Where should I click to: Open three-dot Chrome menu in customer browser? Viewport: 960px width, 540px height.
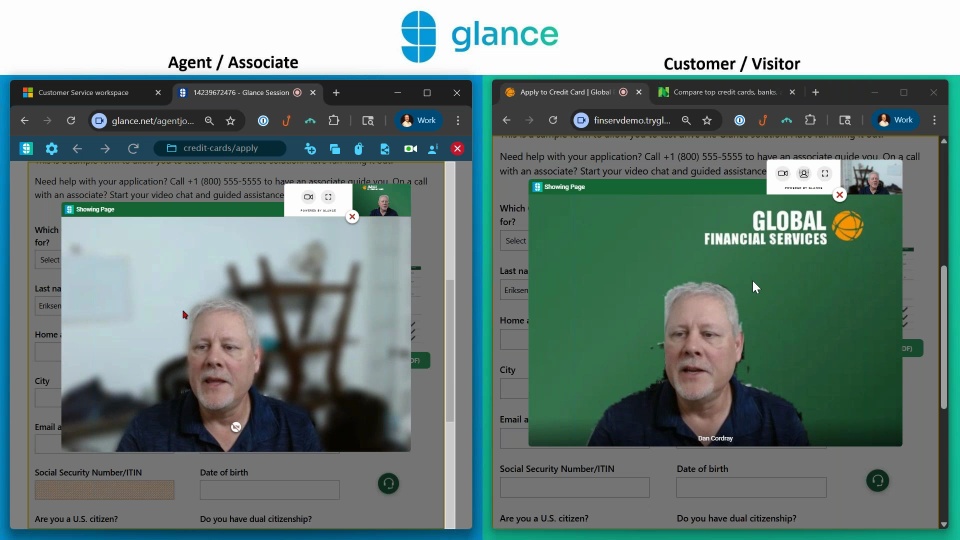pyautogui.click(x=934, y=121)
